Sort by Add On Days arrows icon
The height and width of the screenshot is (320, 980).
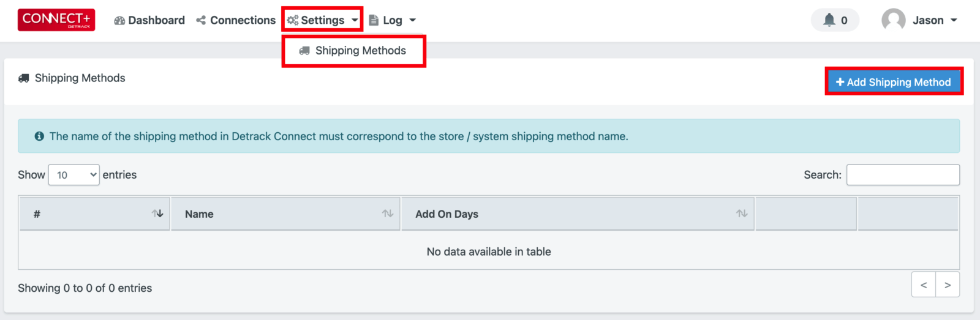[x=742, y=214]
